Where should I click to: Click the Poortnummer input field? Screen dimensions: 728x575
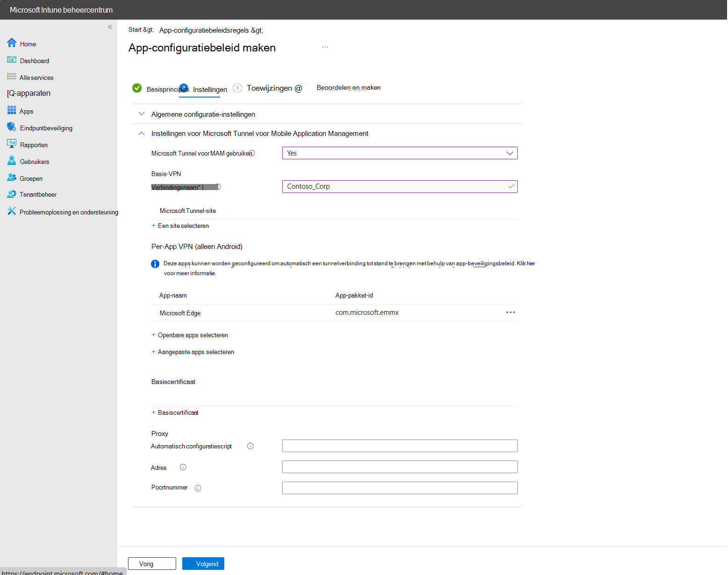pos(400,488)
